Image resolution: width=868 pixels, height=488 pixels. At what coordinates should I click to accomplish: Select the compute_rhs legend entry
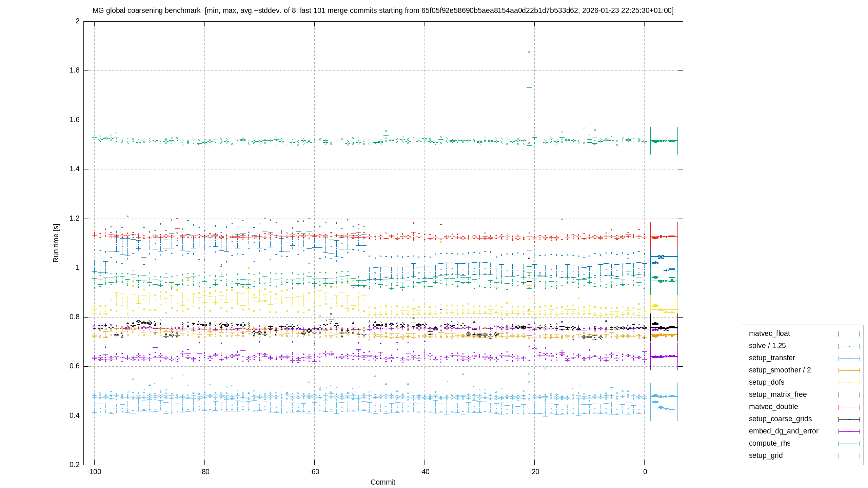pyautogui.click(x=770, y=443)
